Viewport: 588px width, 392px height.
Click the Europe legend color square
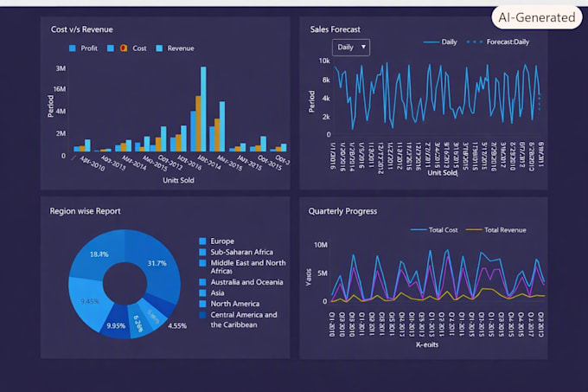coord(202,241)
